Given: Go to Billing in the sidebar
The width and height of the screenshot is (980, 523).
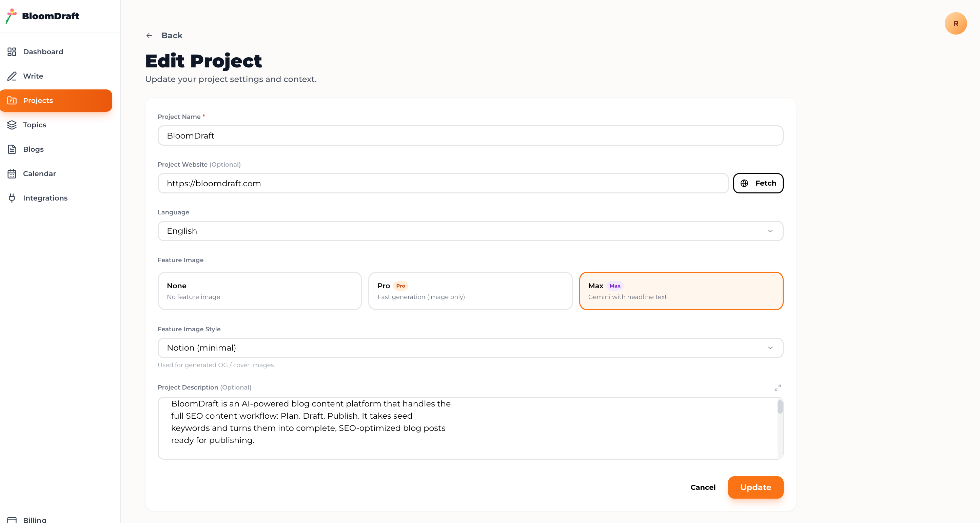Looking at the screenshot, I should 34,519.
